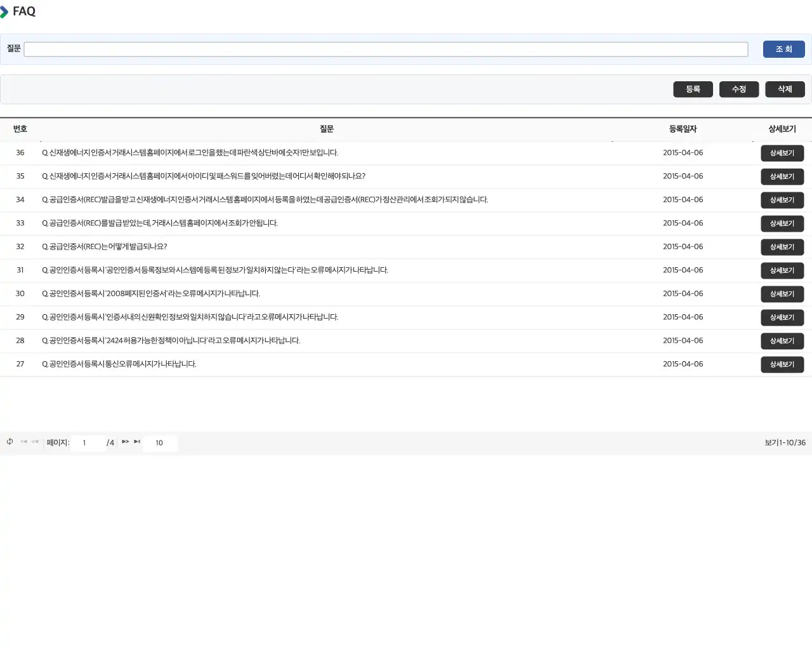Screen dimensions: 812x650
Task: Go to the next page with the pager icon
Action: click(x=126, y=442)
